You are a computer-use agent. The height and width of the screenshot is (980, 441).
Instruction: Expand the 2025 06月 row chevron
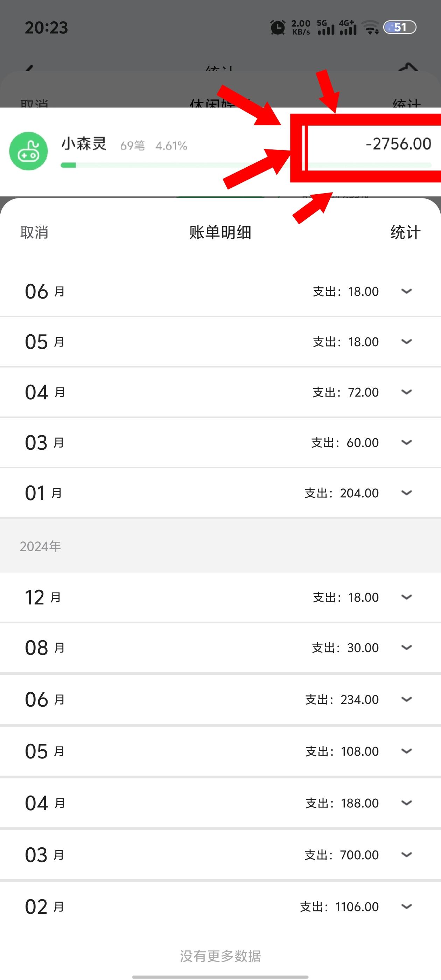406,292
